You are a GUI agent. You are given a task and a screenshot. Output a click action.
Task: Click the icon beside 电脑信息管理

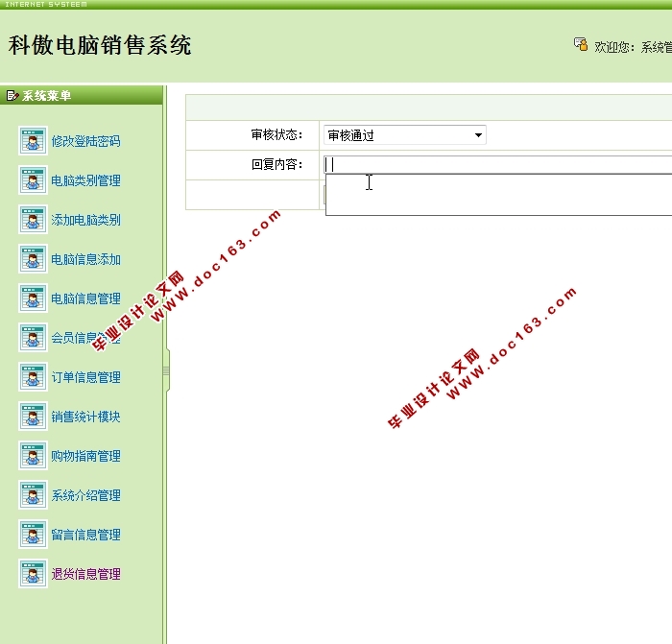[x=33, y=298]
